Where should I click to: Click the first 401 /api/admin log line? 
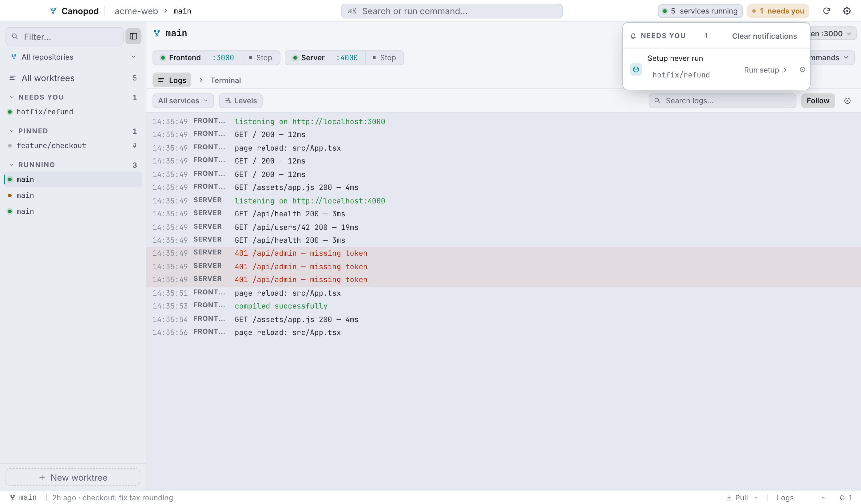[504, 253]
